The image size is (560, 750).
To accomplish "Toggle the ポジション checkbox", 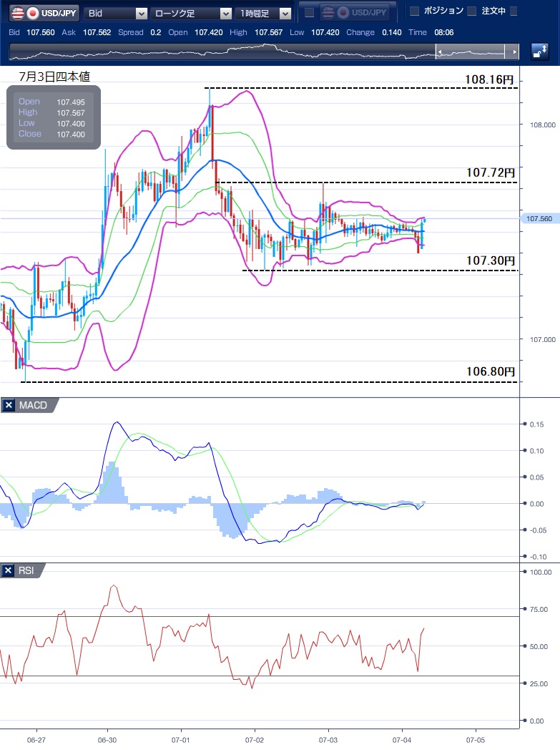I will click(414, 11).
